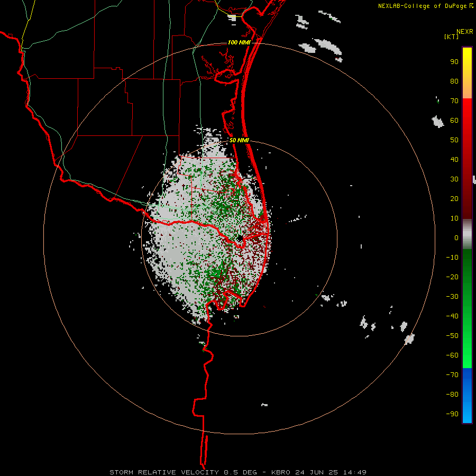Viewport: 476px width, 476px height.
Task: Select the positive 60 kt scale label
Action: 454,121
